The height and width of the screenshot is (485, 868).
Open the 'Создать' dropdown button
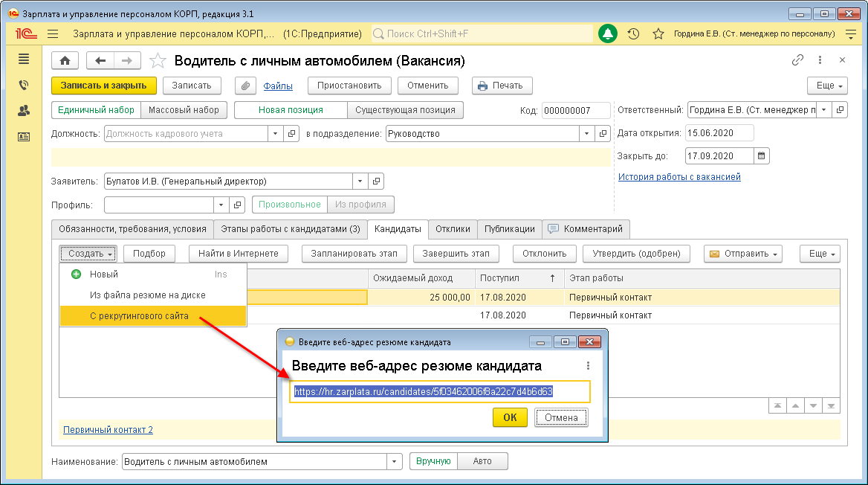[88, 254]
